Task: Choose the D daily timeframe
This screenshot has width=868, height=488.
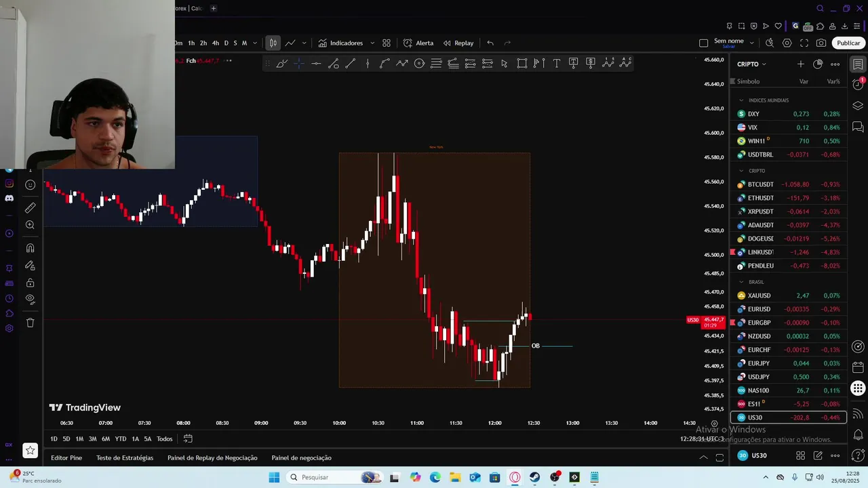Action: tap(226, 43)
